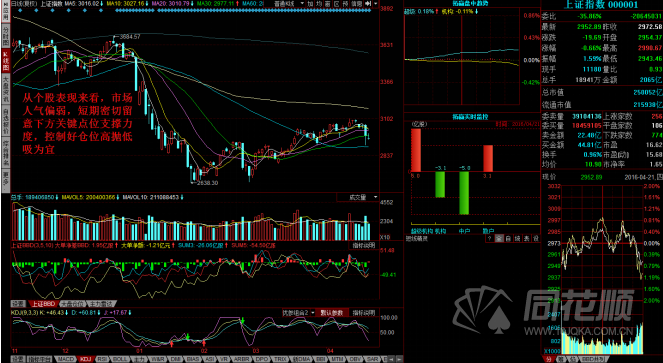Click the right-arrow pin icon in chart toolbar
The height and width of the screenshot is (363, 663).
pos(367,3)
